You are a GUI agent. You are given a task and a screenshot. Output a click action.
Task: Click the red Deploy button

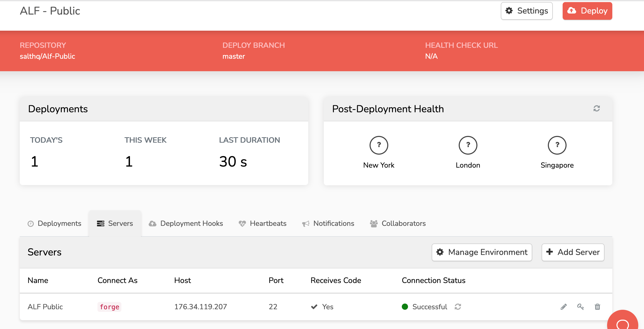587,11
